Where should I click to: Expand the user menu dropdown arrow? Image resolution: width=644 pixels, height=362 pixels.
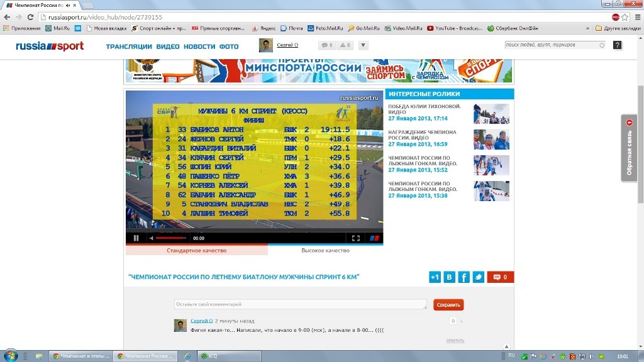tap(363, 45)
